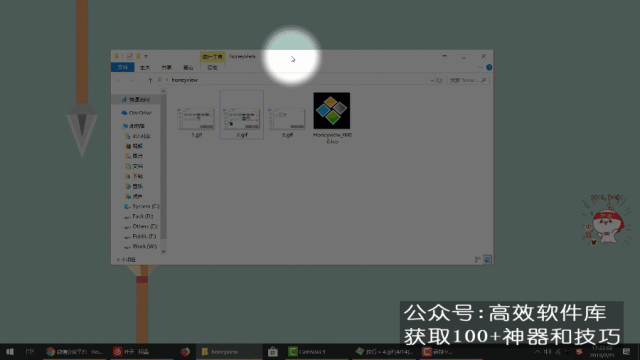Open the Windows Start menu
640x360 pixels.
click(x=10, y=351)
